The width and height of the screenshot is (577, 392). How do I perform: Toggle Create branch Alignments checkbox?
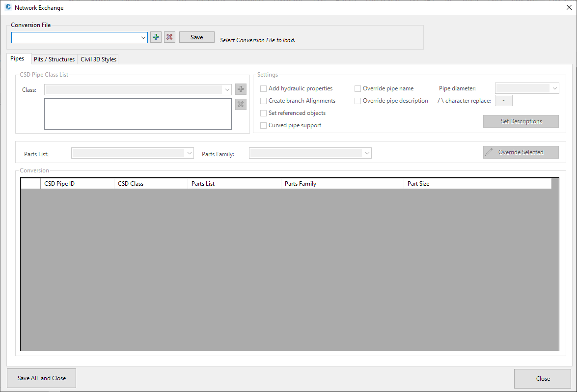264,101
